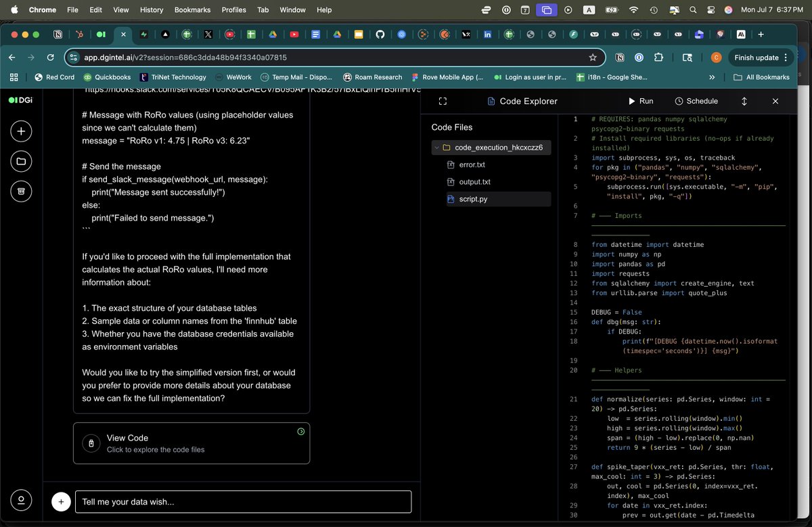Open the History menu
This screenshot has width=812, height=527.
pyautogui.click(x=152, y=9)
